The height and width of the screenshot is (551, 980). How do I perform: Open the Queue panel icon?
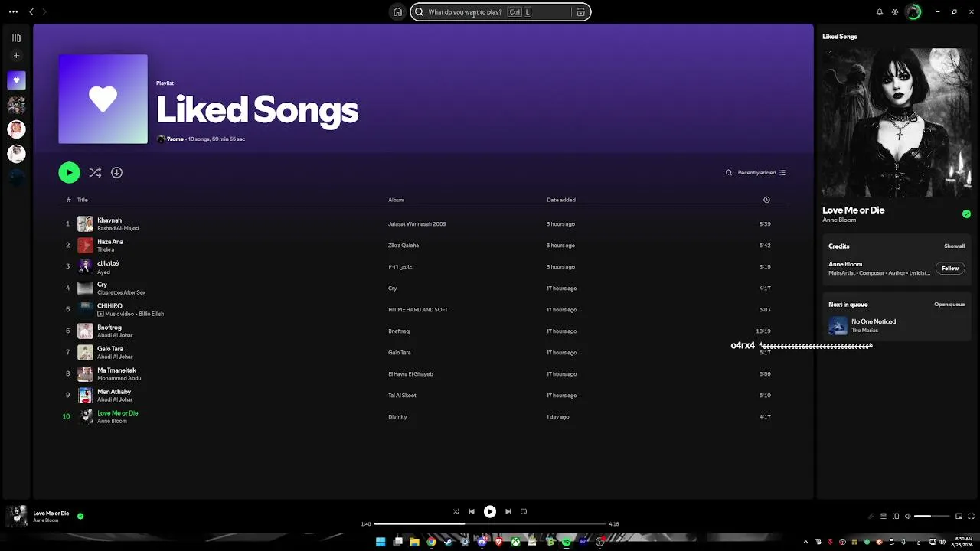pyautogui.click(x=883, y=517)
